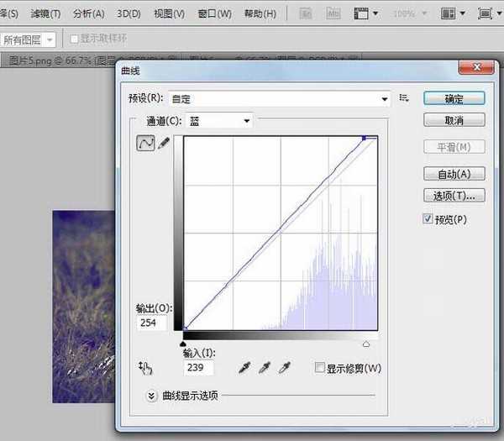
Task: Click the 确定 OK button
Action: [454, 98]
